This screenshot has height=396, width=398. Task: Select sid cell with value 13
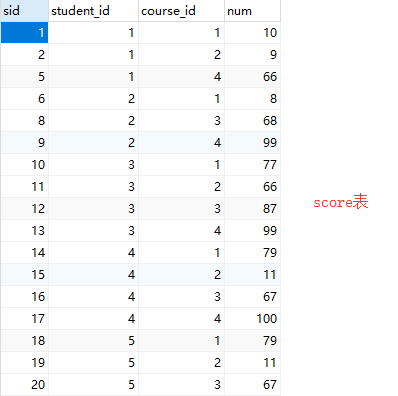[24, 231]
